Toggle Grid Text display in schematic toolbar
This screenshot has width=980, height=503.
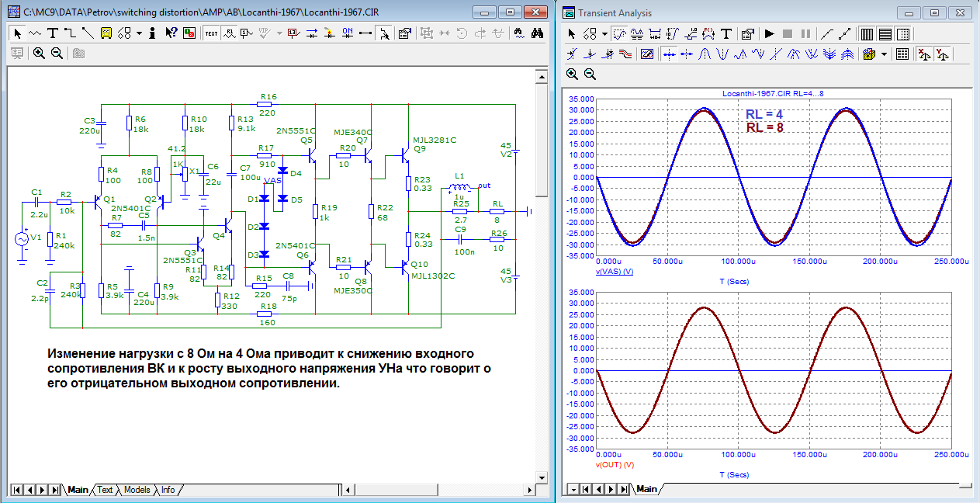(x=210, y=33)
